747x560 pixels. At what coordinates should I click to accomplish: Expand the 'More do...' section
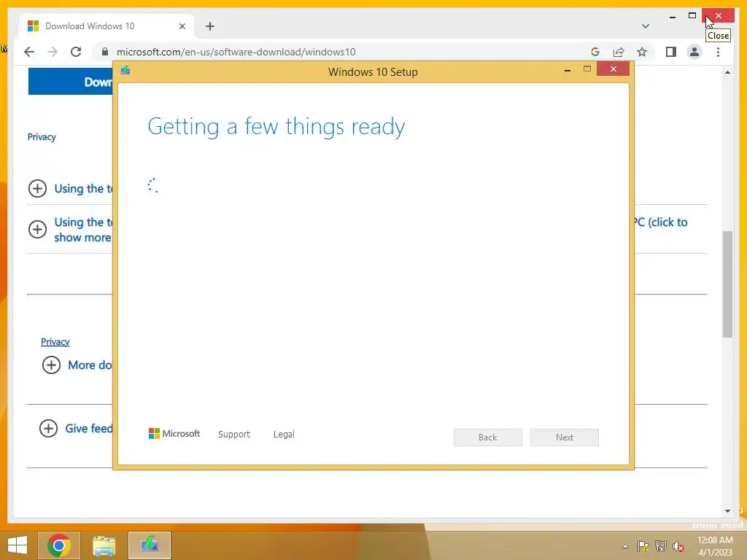tap(52, 365)
